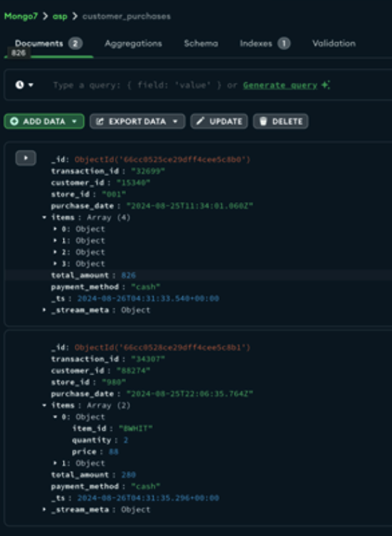
Task: Click the Generate query link
Action: pos(280,85)
